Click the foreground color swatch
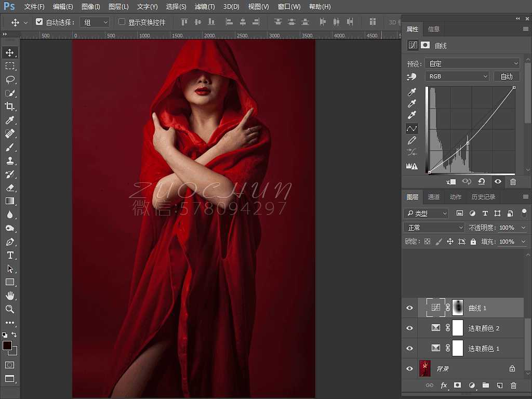 coord(7,344)
